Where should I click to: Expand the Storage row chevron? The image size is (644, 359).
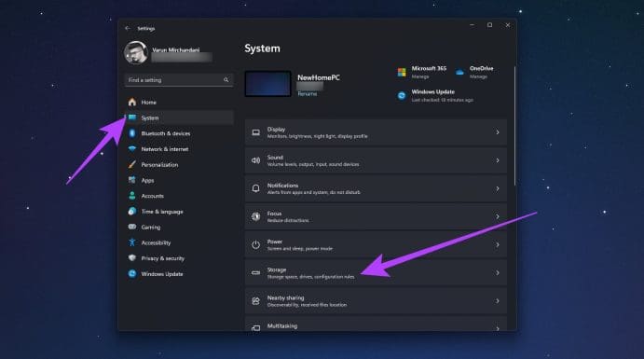point(498,272)
